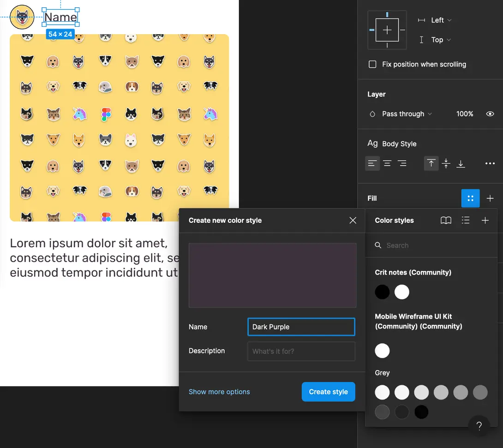The image size is (503, 448).
Task: Select the fifth Grey swatch
Action: pyautogui.click(x=461, y=392)
